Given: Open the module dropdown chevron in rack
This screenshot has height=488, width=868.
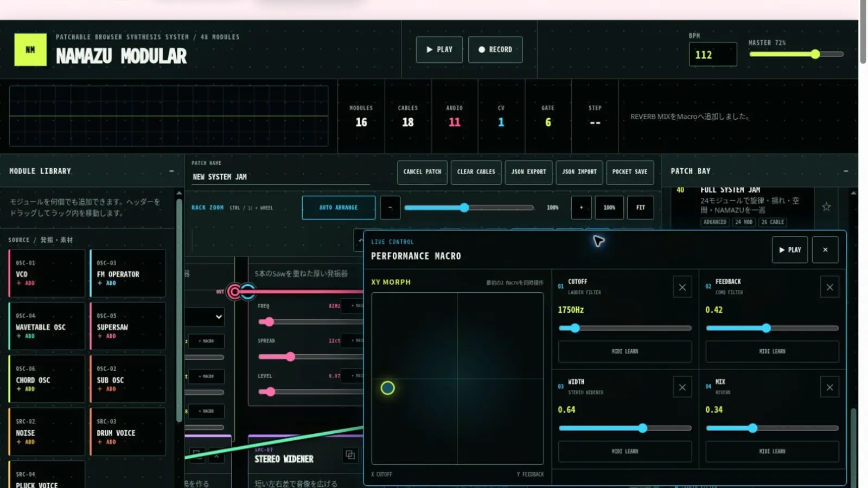Looking at the screenshot, I should pyautogui.click(x=219, y=317).
